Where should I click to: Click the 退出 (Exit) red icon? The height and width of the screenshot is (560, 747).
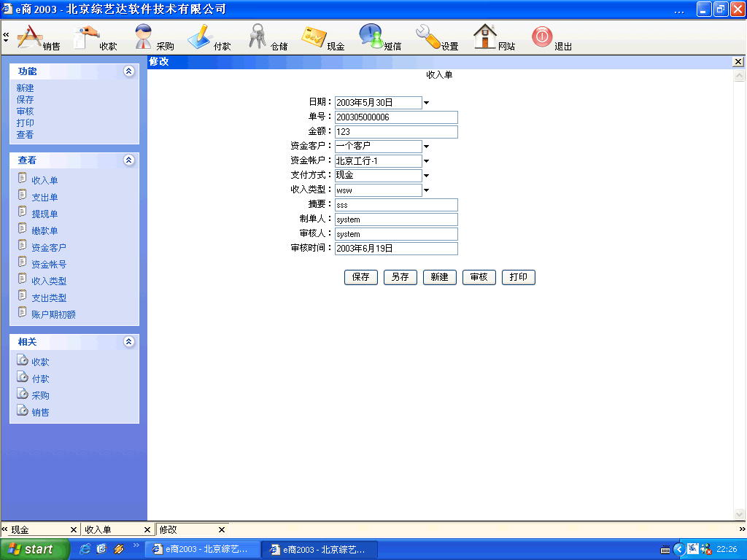542,36
